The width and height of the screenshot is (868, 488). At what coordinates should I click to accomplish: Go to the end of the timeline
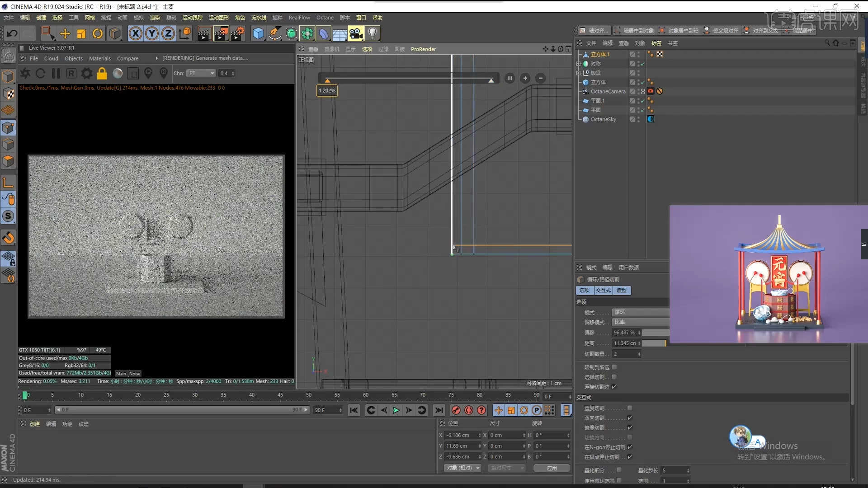439,410
